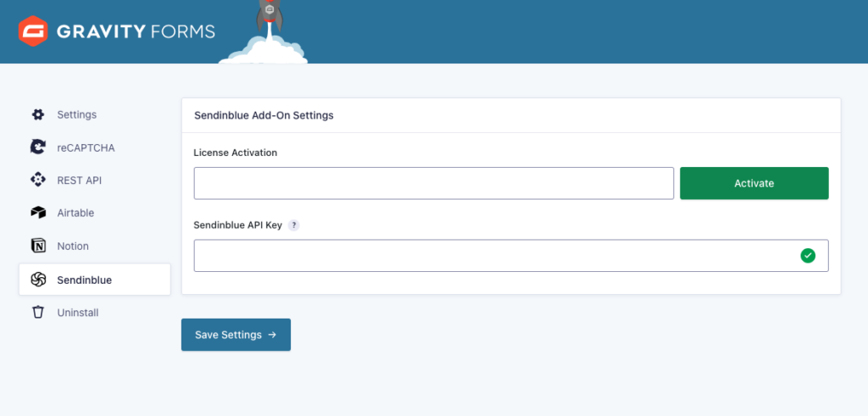This screenshot has width=868, height=416.
Task: Click the Sendinblue swirl icon
Action: coord(37,280)
